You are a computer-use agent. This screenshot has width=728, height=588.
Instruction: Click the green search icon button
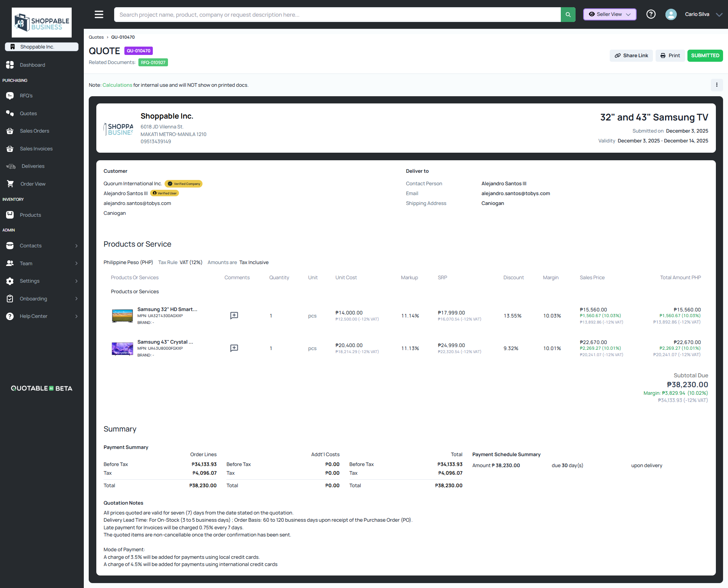click(568, 14)
